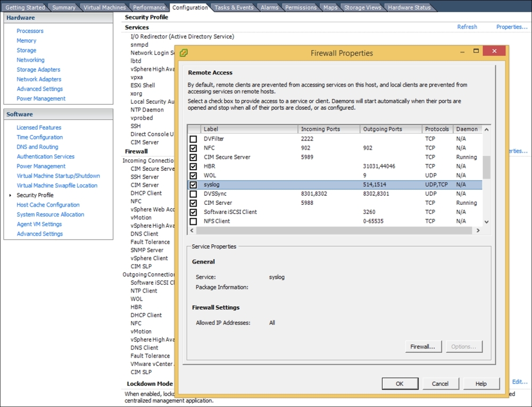Select the Software iSCSI Client row label
Image resolution: width=532 pixels, height=407 pixels.
[x=230, y=212]
